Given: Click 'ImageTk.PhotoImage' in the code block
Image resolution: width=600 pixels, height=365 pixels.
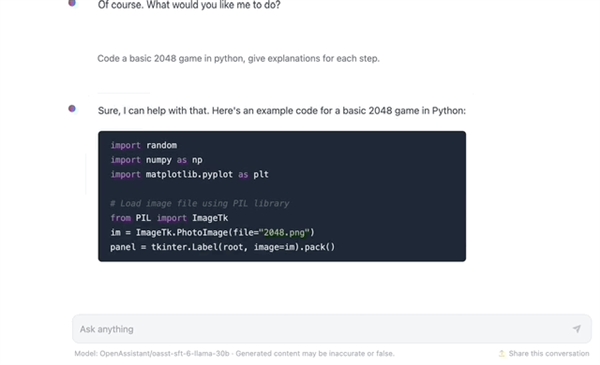Looking at the screenshot, I should [x=182, y=233].
